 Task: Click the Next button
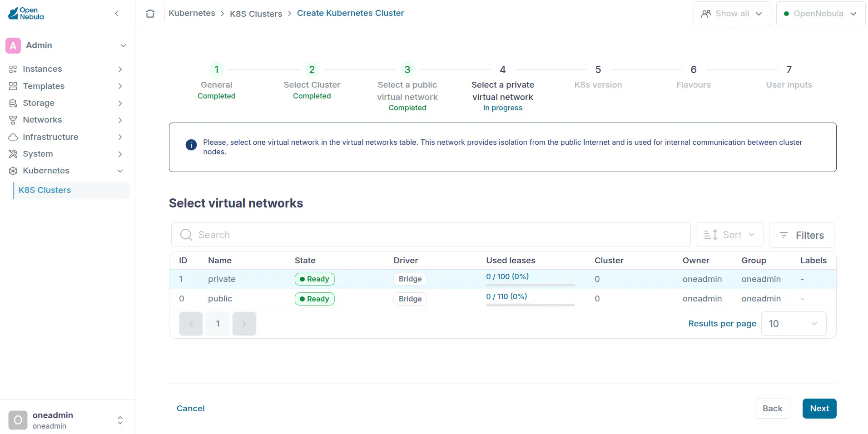819,409
